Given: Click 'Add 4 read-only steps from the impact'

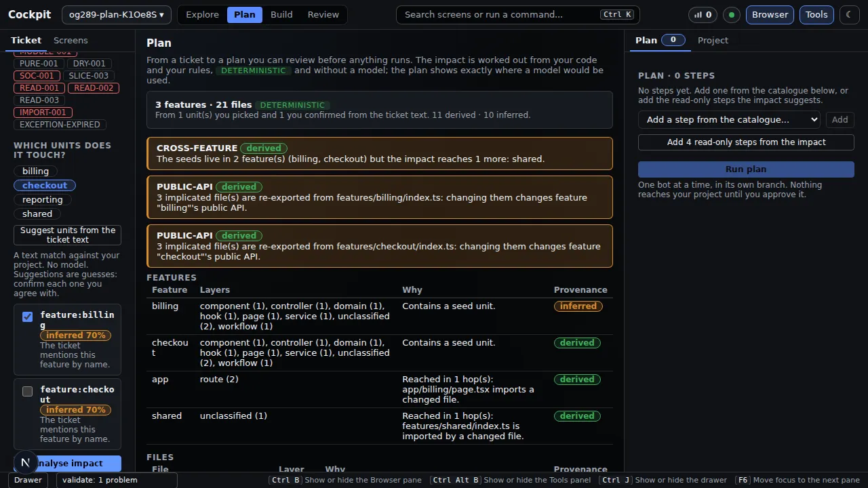Looking at the screenshot, I should (x=746, y=142).
